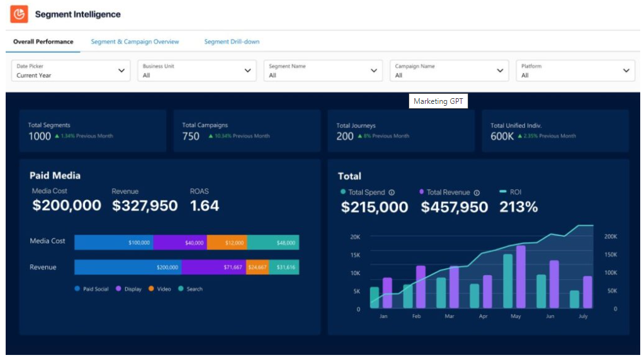The height and width of the screenshot is (360, 644).
Task: Click the $31,616 Revenue bar segment
Action: coord(284,267)
